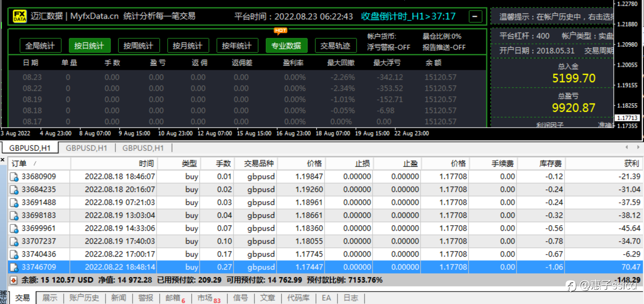The image size is (644, 304).
Task: Sort by 交易品种 column header
Action: point(256,164)
